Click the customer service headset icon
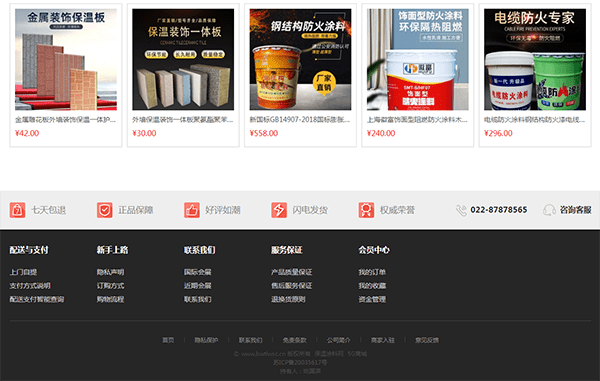The width and height of the screenshot is (600, 381). pyautogui.click(x=549, y=210)
